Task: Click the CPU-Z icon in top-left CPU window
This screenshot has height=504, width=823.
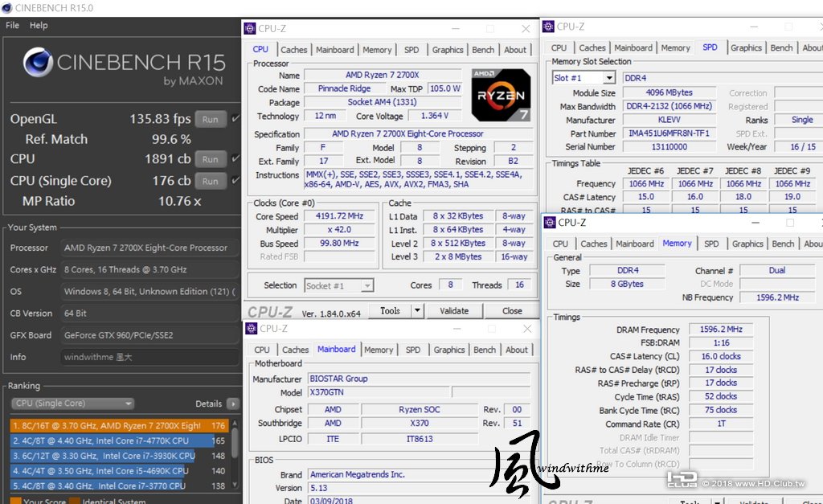Action: (x=251, y=28)
